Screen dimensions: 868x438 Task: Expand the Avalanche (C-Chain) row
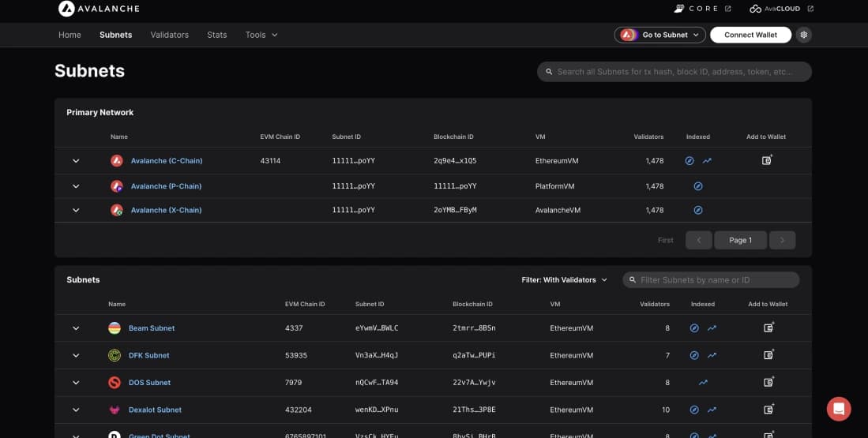click(x=76, y=161)
